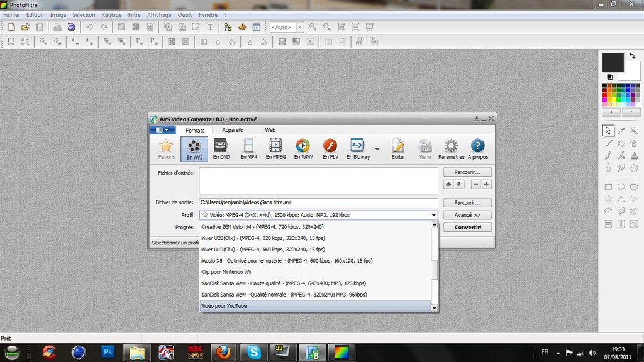Screen dimensions: 644x362
Task: Click the dark foreground color swatch
Action: [613, 62]
